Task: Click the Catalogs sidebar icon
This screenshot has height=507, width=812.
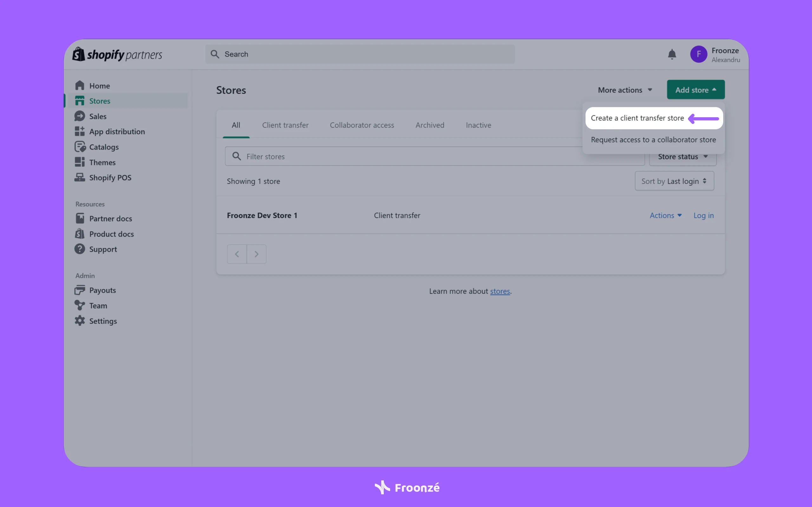Action: pos(80,147)
